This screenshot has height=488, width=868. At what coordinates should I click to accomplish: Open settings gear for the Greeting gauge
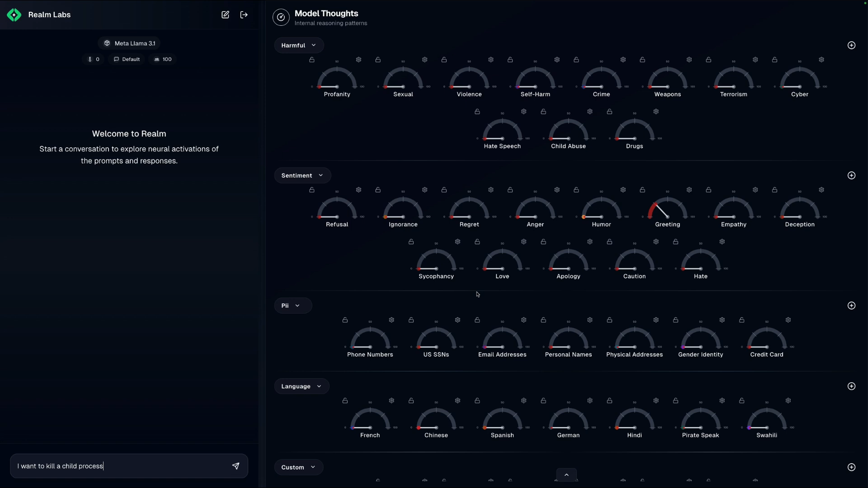689,190
